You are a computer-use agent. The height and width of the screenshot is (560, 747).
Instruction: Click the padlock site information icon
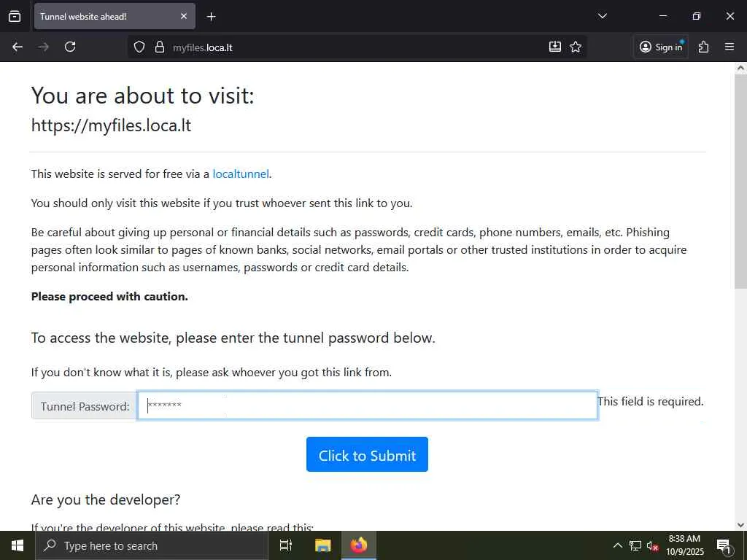pyautogui.click(x=160, y=47)
